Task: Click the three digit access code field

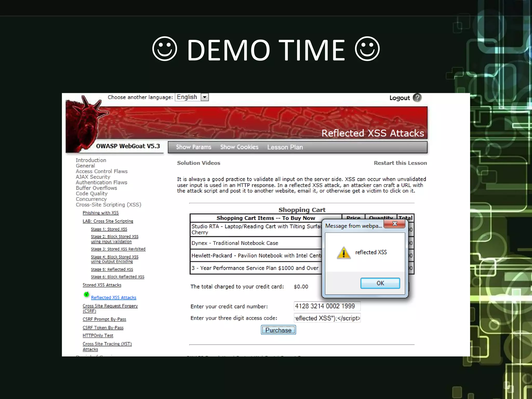Action: 327,318
